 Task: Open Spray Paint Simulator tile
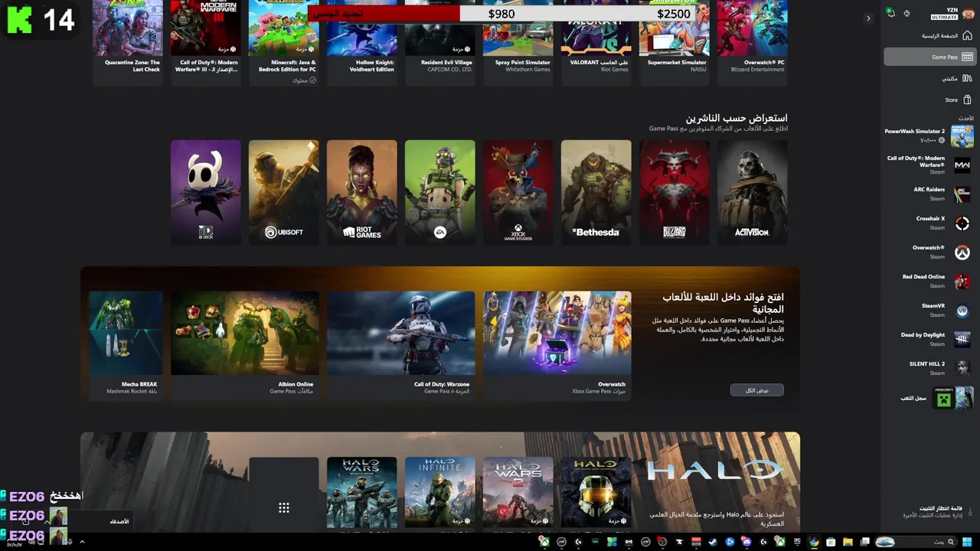coord(518,42)
